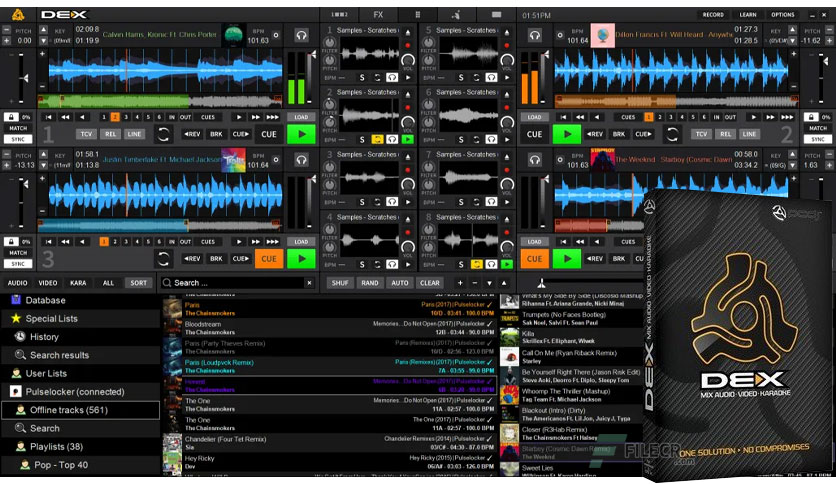Switch to the sampler grid tab
Viewport: 836px width, 484px height.
417,14
